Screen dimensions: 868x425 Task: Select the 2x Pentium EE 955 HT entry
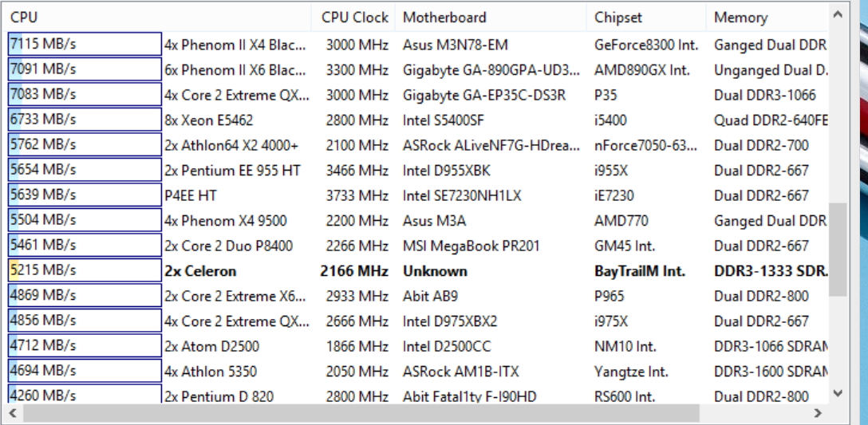tap(232, 171)
